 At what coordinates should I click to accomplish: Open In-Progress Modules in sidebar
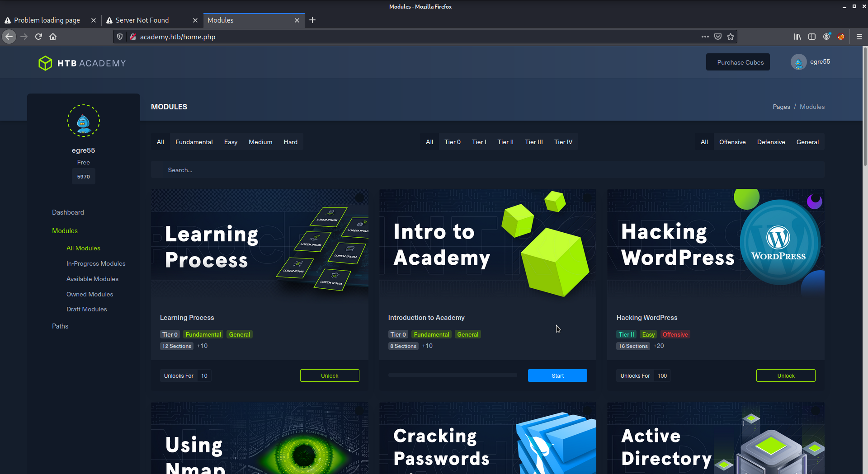96,263
